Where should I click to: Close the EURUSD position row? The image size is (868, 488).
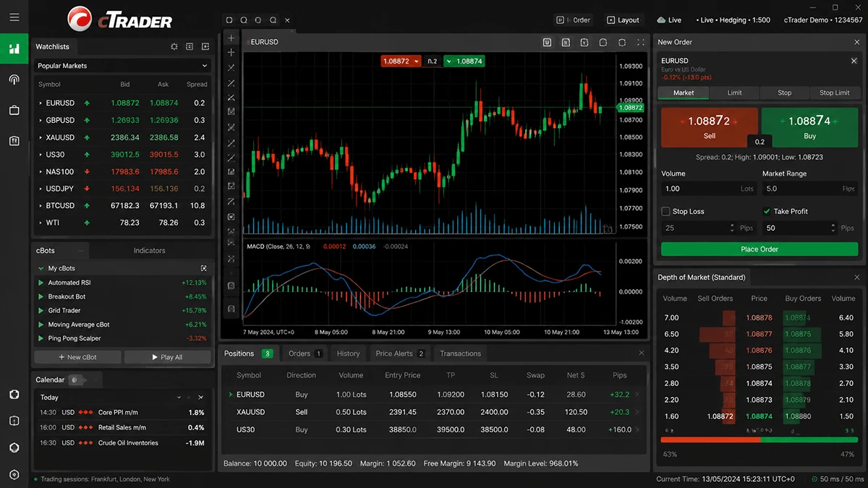click(x=637, y=395)
